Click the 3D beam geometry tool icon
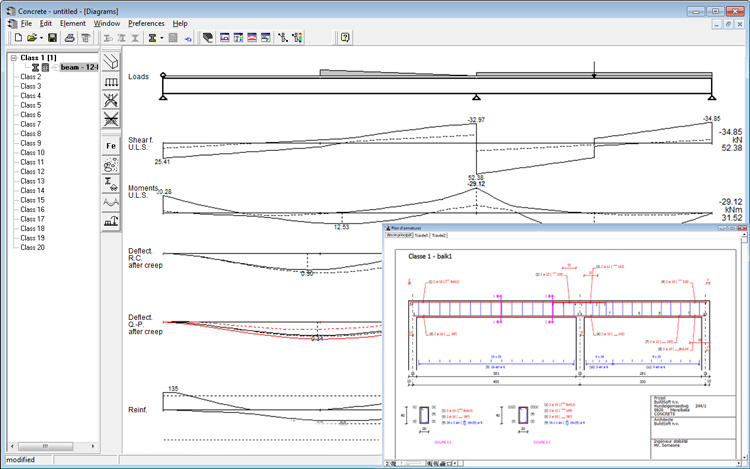750x469 pixels. 111,61
